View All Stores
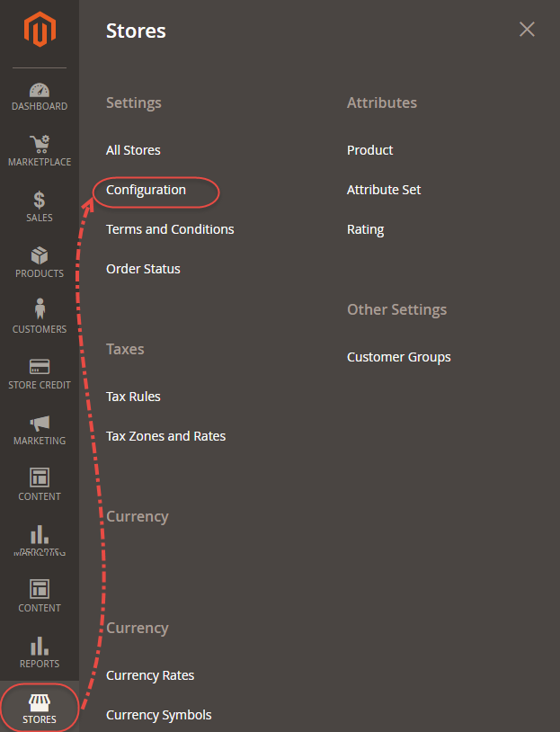The image size is (560, 732). [132, 149]
